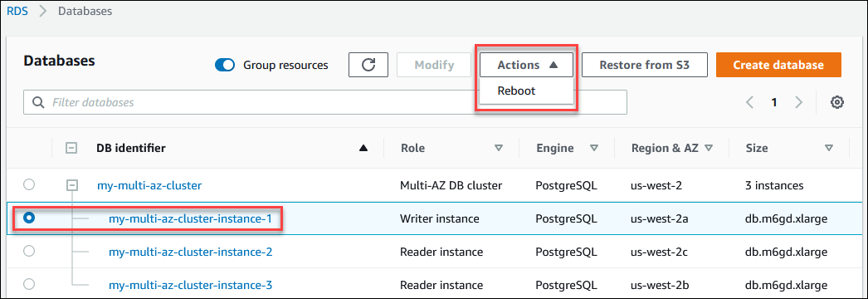Screen dimensions: 868x299
Task: Open my-multi-az-cluster-instance-3 link
Action: tap(190, 285)
